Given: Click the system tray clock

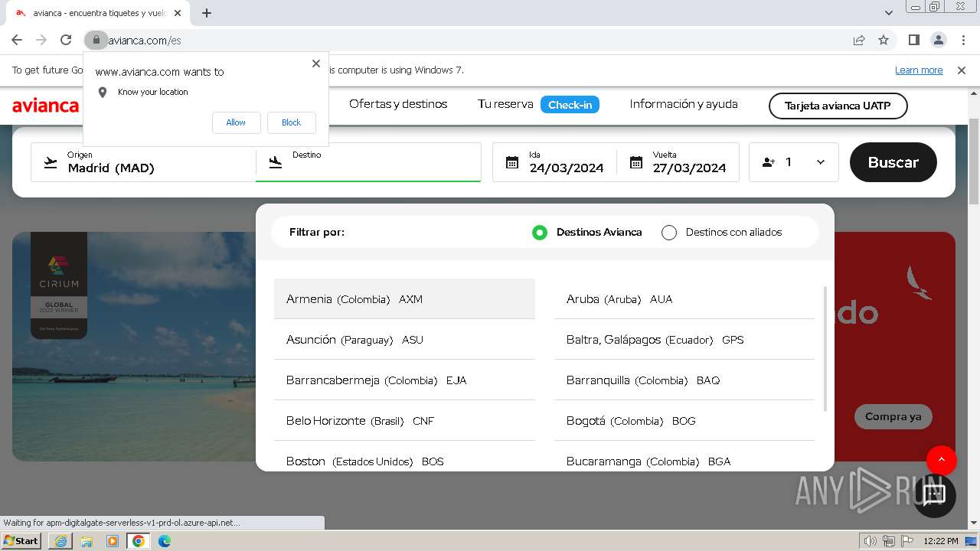Looking at the screenshot, I should click(941, 541).
